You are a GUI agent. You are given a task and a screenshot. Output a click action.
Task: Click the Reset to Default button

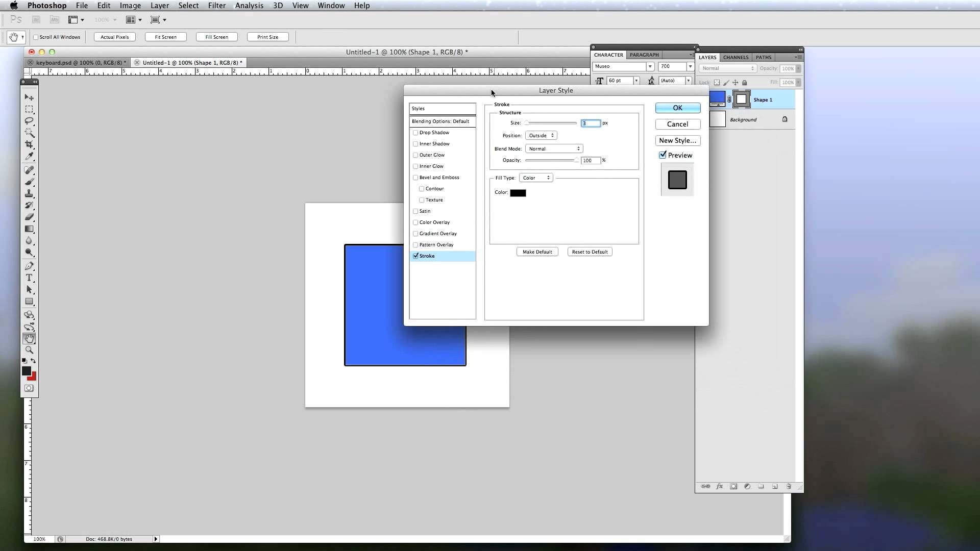pyautogui.click(x=590, y=252)
